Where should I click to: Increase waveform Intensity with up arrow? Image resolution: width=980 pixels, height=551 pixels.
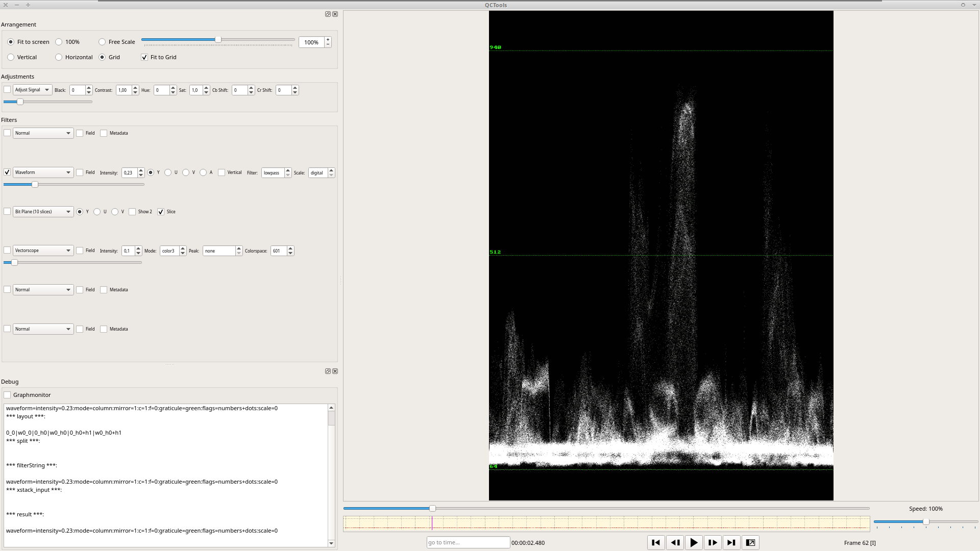tap(141, 170)
